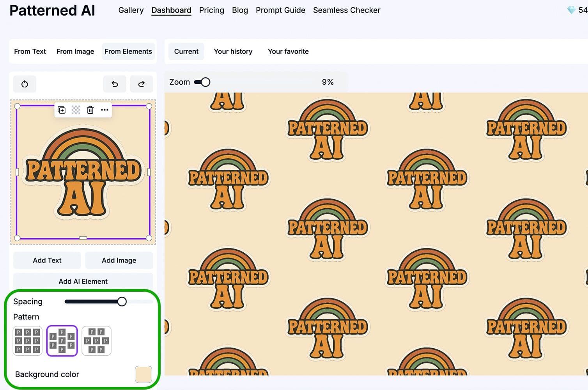
Task: Click the Add AI Element button
Action: (83, 281)
